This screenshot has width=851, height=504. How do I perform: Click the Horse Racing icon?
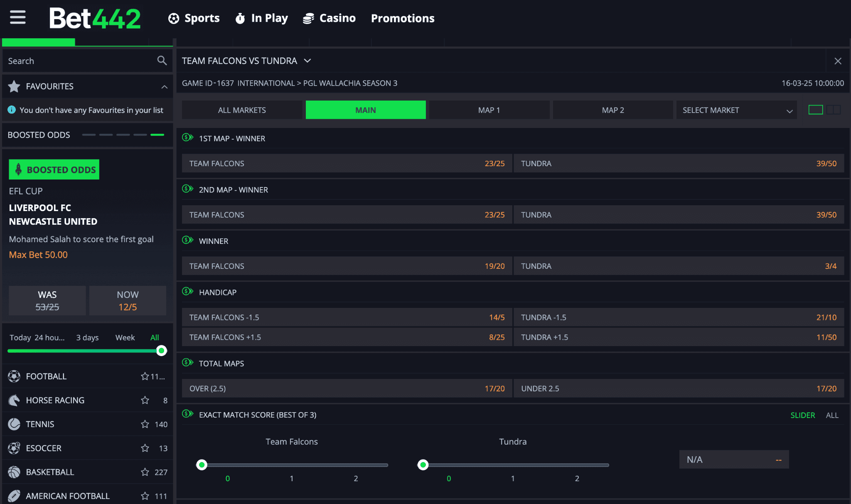pyautogui.click(x=14, y=400)
